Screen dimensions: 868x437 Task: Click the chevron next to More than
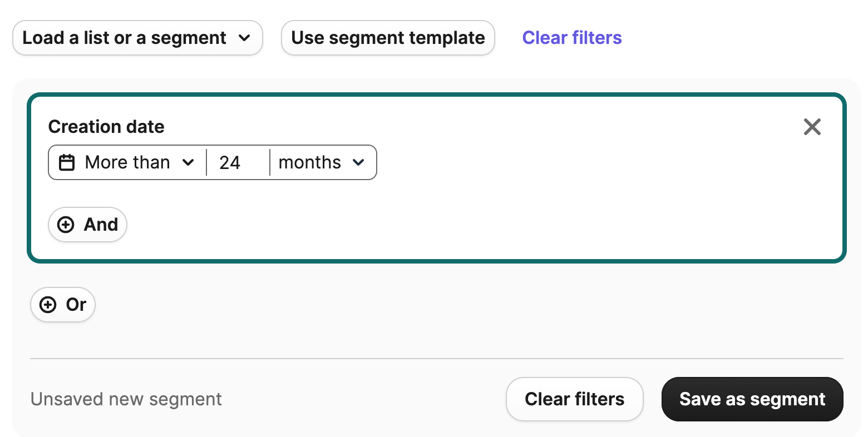(188, 163)
